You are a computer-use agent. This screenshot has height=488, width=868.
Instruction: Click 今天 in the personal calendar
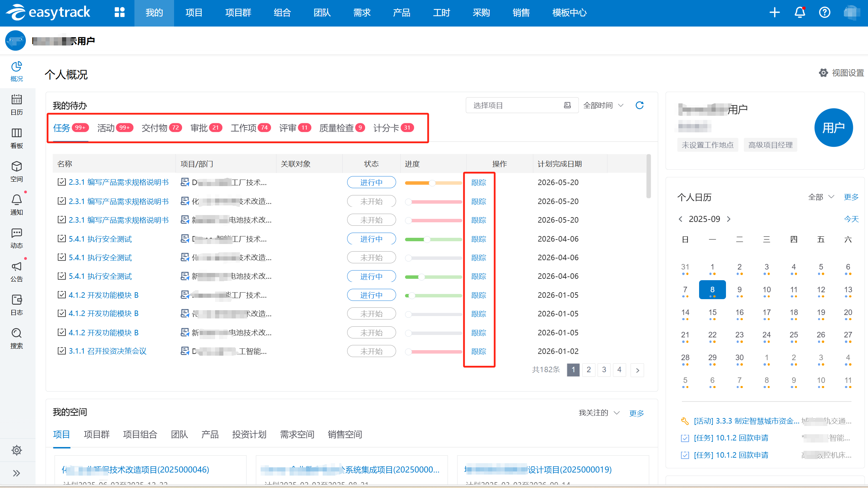(x=851, y=219)
